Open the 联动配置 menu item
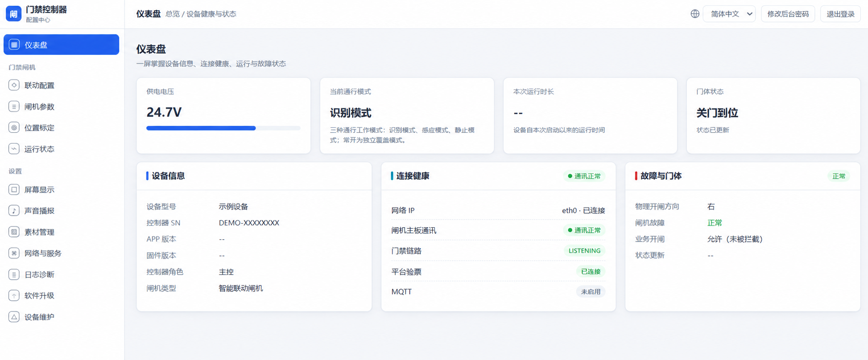The width and height of the screenshot is (868, 360). (x=62, y=85)
